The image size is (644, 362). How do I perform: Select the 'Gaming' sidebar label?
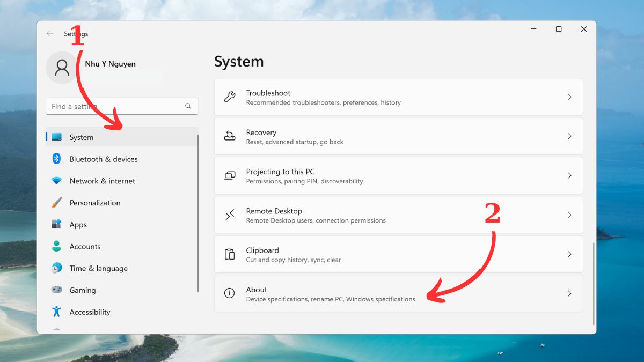[83, 291]
